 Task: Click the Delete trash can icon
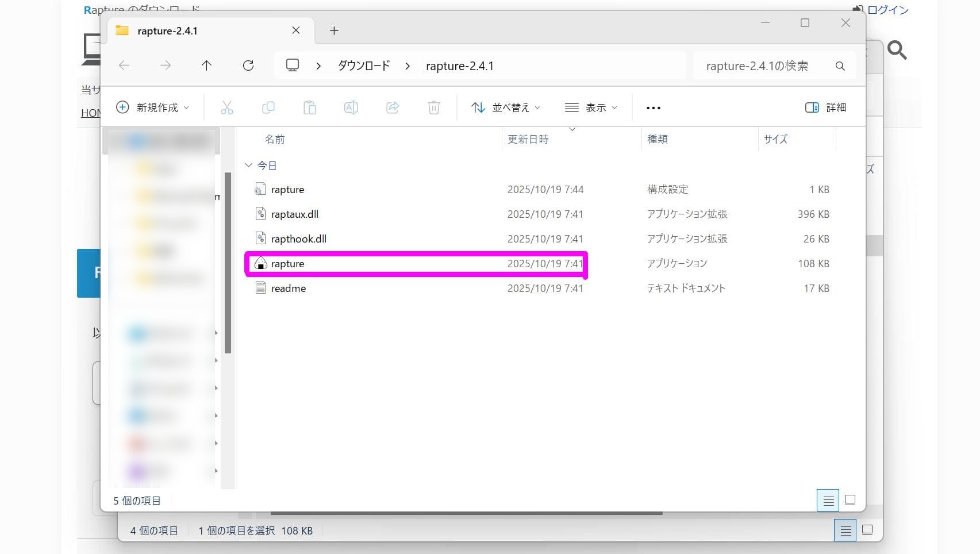point(434,107)
